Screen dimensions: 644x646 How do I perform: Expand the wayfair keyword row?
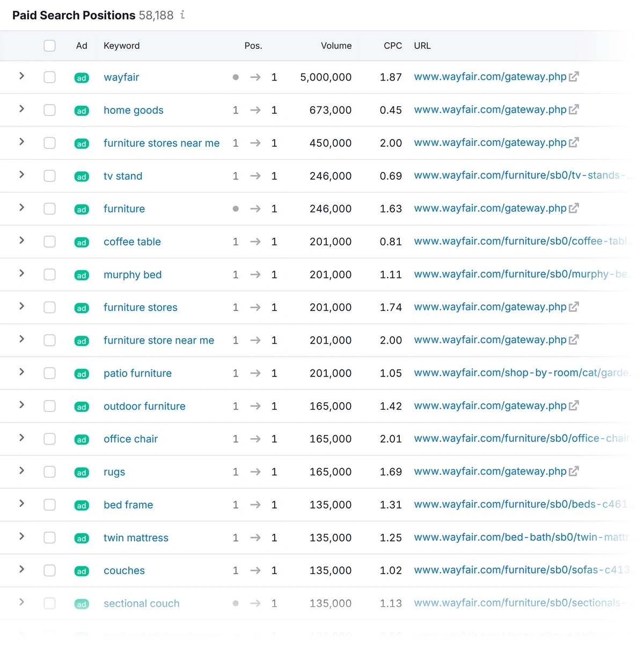[21, 76]
